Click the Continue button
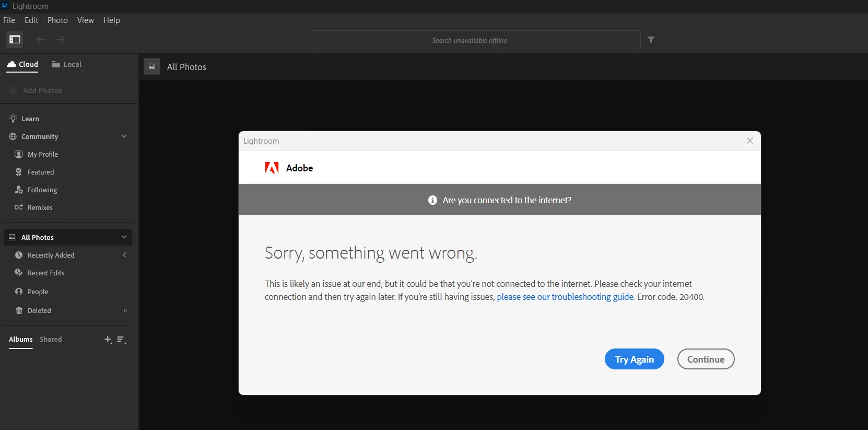The height and width of the screenshot is (430, 868). 706,359
